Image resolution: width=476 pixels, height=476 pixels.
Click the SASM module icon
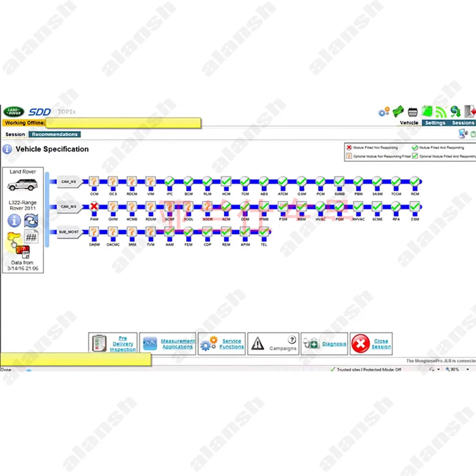tap(377, 181)
